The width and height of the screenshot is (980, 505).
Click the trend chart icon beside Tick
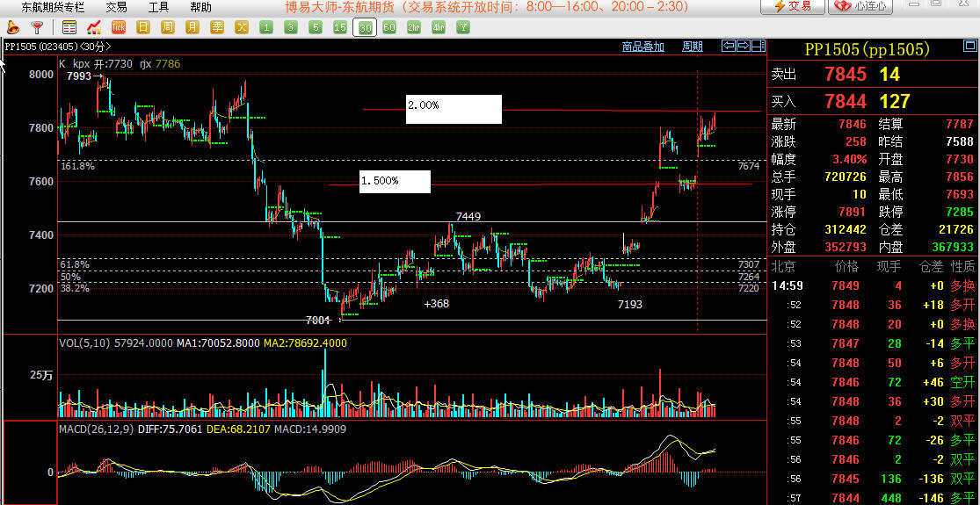coord(93,27)
